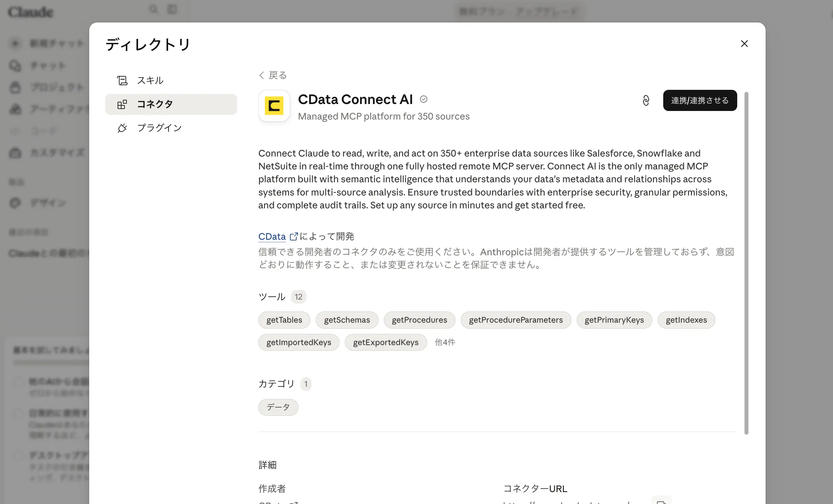Select the getProcedures tool chip

click(419, 320)
